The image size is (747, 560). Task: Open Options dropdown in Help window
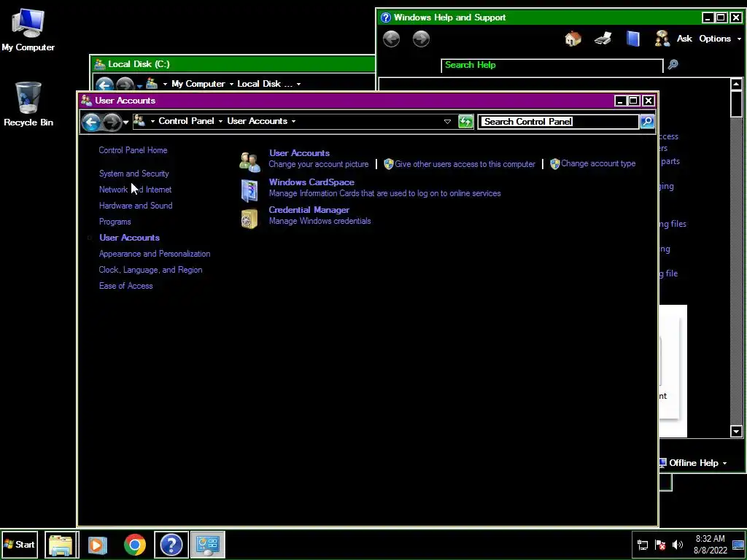click(x=720, y=39)
